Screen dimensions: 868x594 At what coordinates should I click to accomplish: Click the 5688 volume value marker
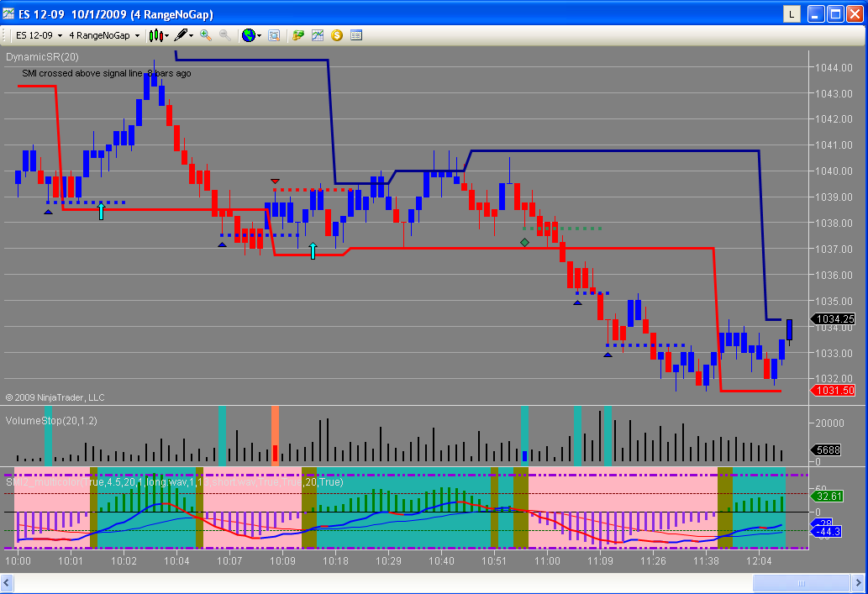pos(826,449)
